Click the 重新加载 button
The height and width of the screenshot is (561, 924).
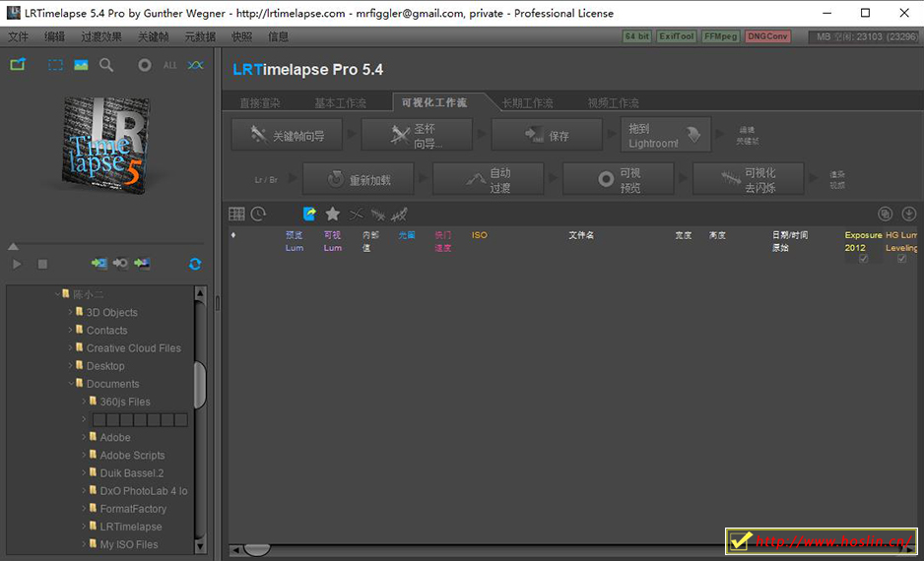point(359,179)
